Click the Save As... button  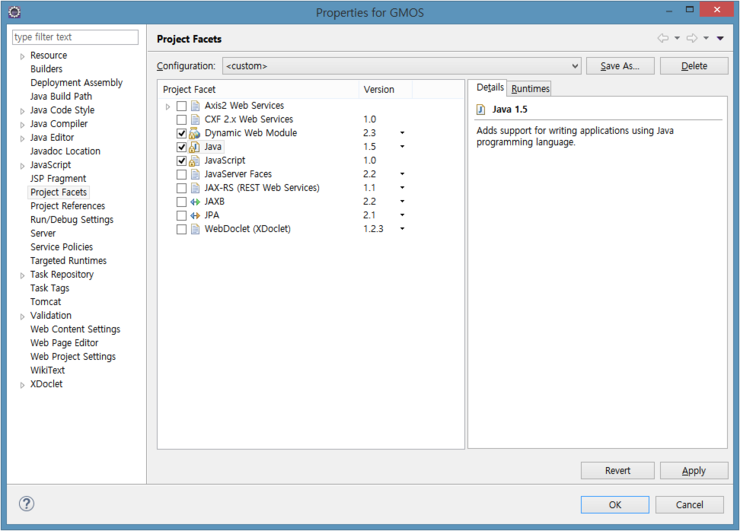tap(620, 66)
